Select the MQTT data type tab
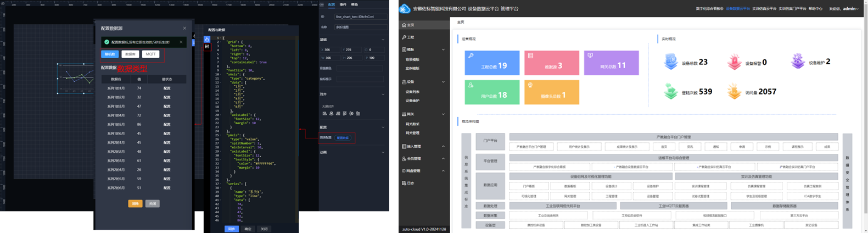 (150, 54)
